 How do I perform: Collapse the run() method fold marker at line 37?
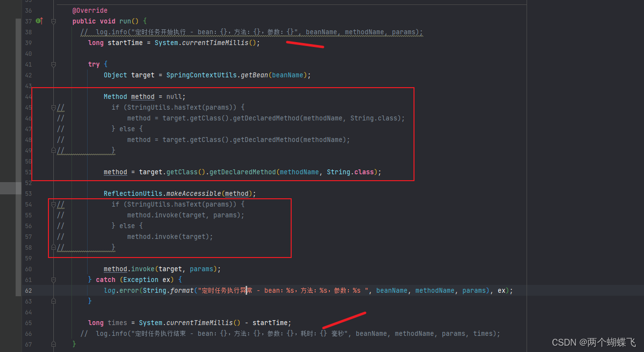pos(54,21)
